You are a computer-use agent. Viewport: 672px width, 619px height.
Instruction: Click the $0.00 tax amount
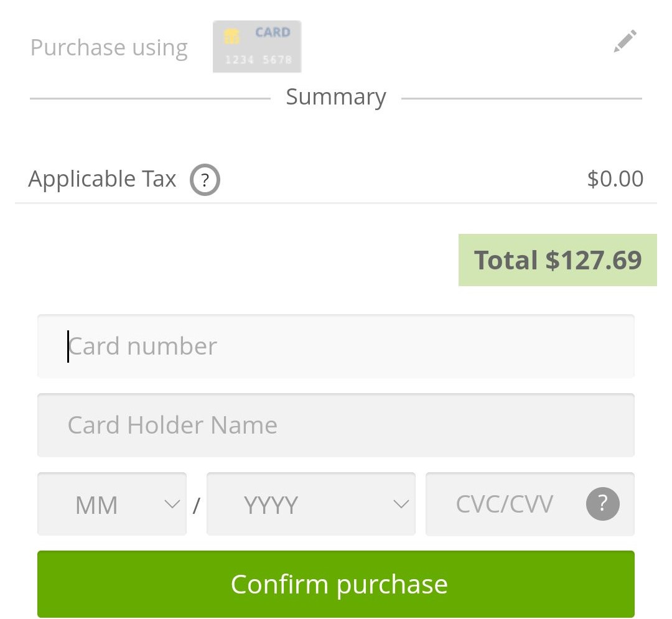615,179
